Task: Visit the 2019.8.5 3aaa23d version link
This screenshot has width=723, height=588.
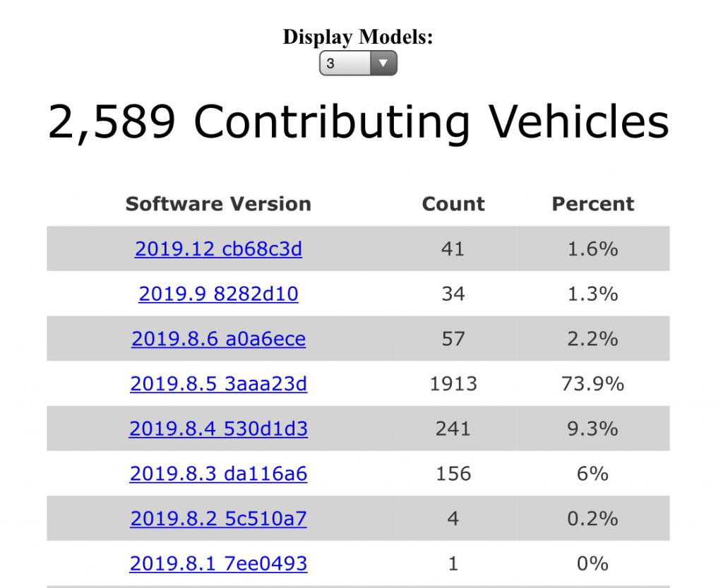Action: pos(218,383)
